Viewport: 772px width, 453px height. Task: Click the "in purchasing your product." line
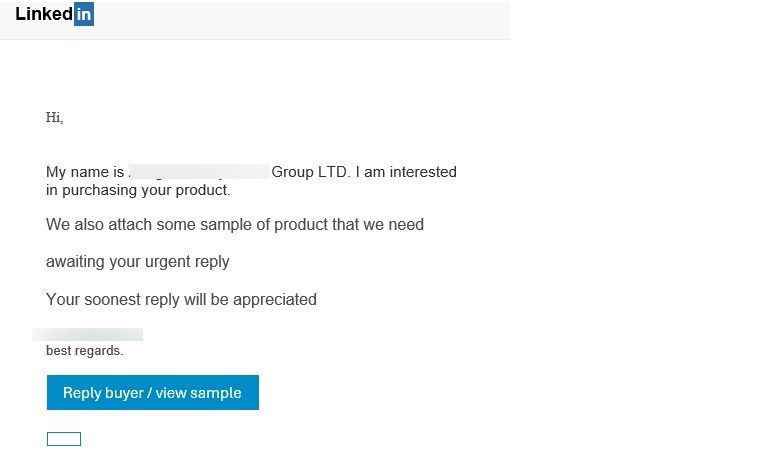coord(138,189)
